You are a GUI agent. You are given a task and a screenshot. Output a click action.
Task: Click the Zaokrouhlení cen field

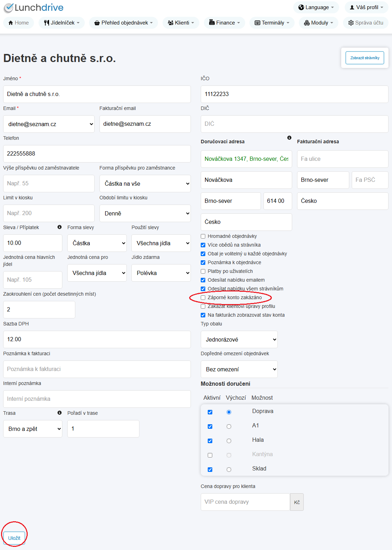[x=39, y=310]
